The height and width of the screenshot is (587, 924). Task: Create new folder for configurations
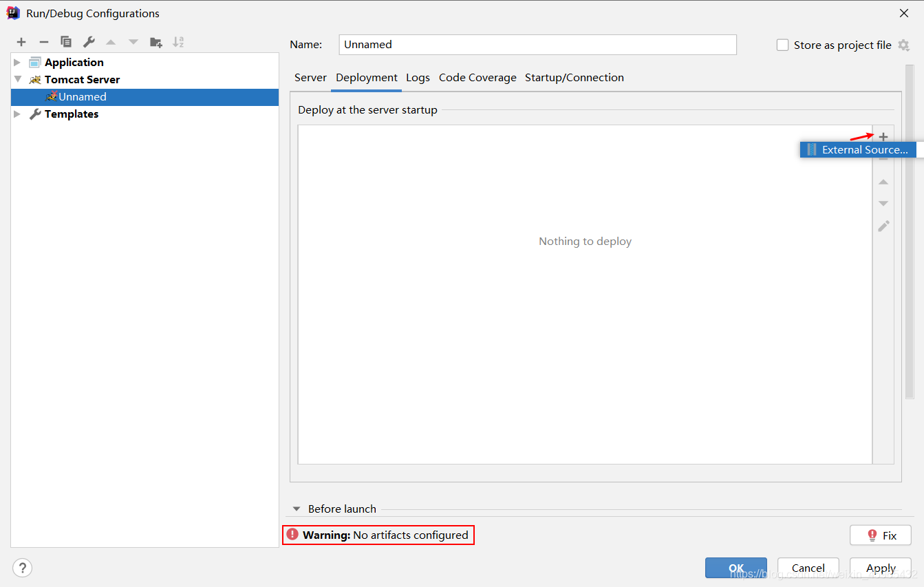[x=155, y=41]
